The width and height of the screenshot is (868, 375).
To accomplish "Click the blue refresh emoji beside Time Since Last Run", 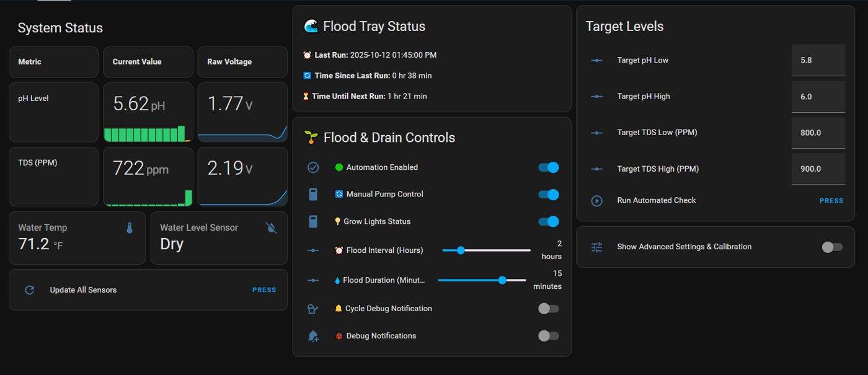I will point(307,76).
